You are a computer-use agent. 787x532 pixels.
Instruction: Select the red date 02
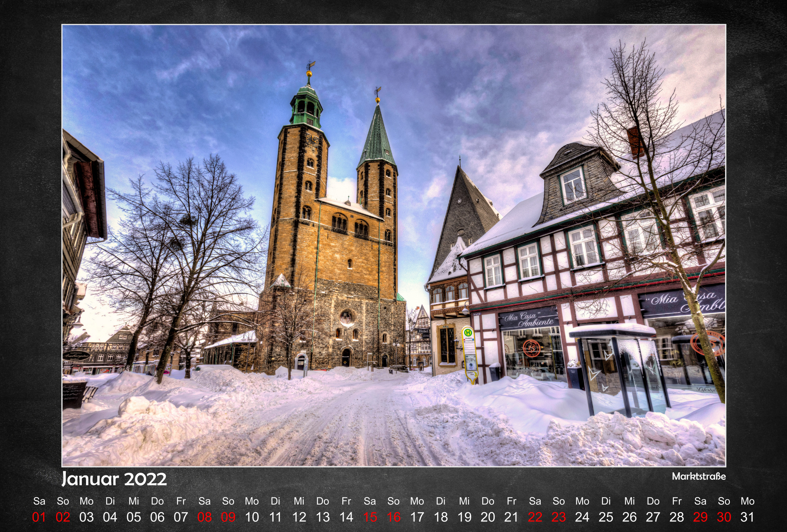pos(63,517)
